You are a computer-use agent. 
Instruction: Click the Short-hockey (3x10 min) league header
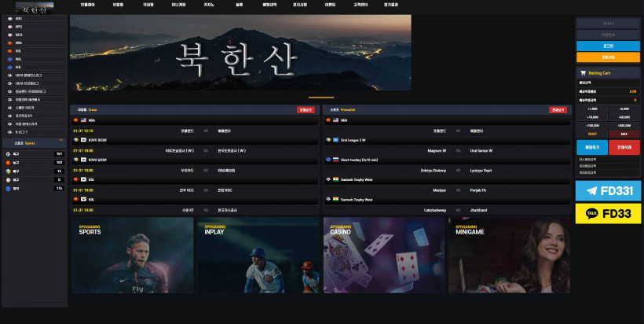pos(447,160)
